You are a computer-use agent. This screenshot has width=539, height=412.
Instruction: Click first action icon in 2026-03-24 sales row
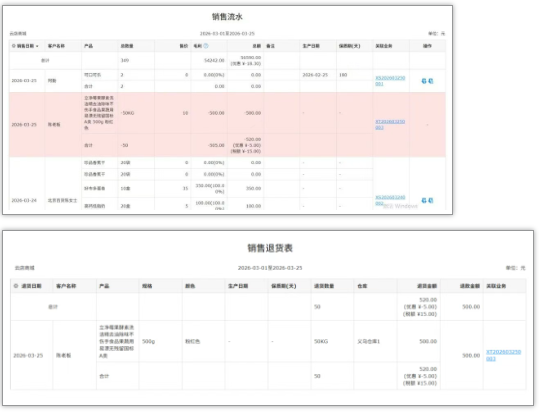coord(424,200)
